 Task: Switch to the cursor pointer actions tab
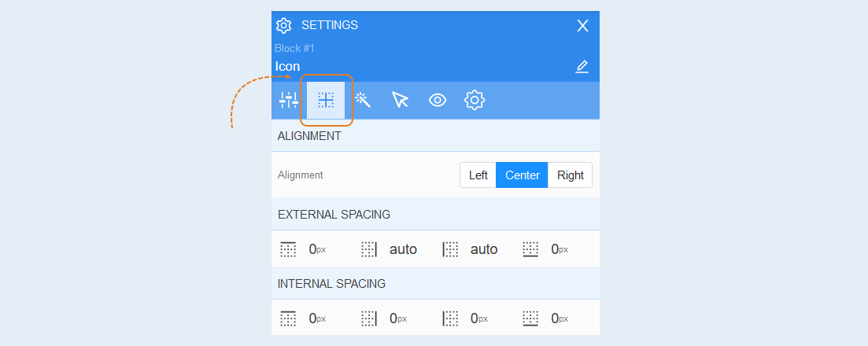click(x=400, y=100)
